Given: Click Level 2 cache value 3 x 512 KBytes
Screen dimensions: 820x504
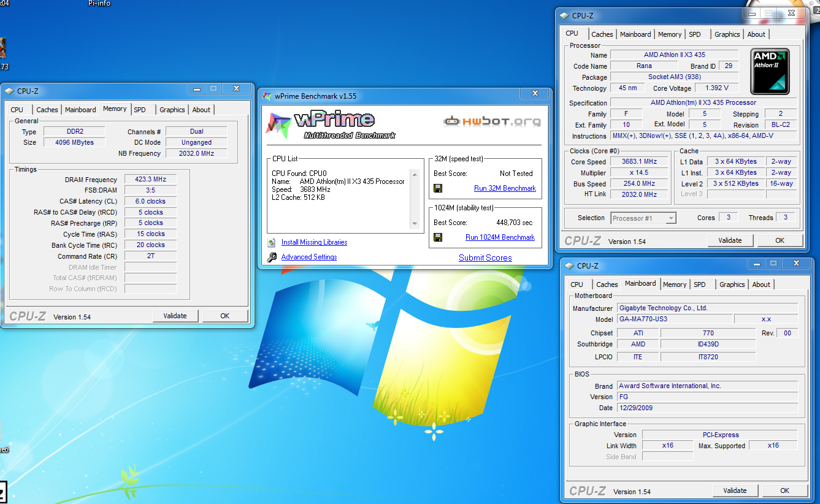Looking at the screenshot, I should [x=735, y=183].
